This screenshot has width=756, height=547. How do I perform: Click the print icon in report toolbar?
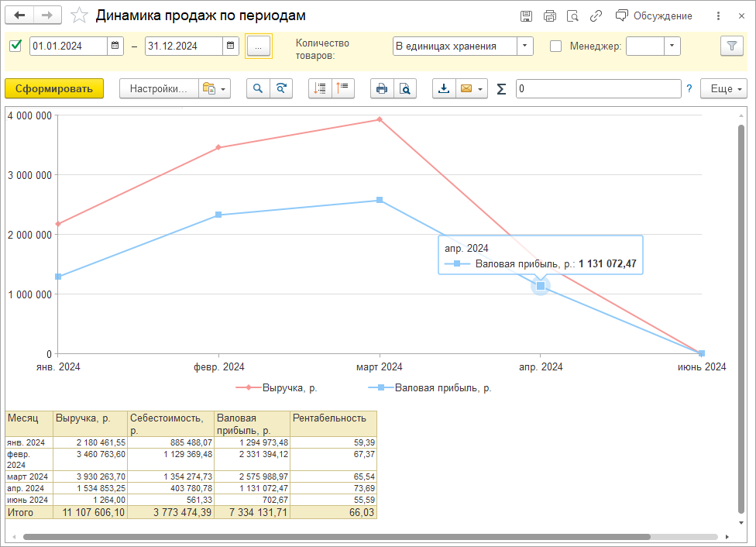pos(382,89)
